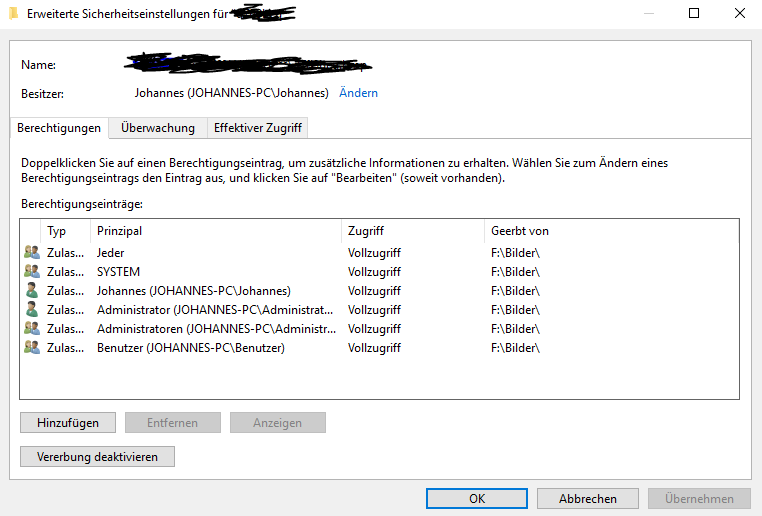
Task: Open the Überwachung tab
Action: tap(158, 128)
